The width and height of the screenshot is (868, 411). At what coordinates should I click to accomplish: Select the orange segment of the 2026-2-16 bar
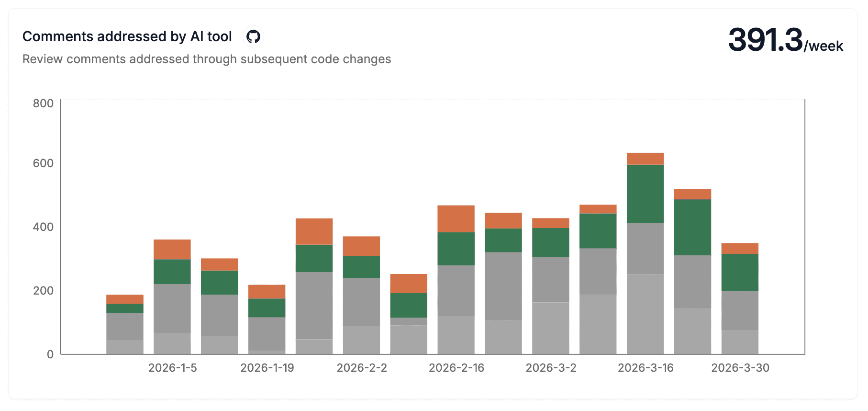[456, 219]
